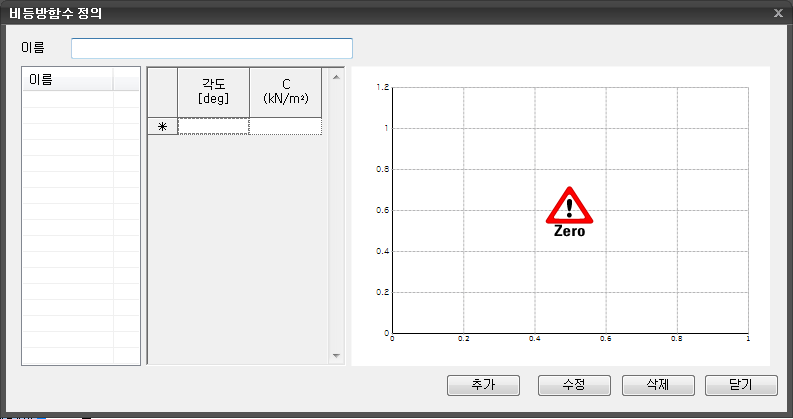The height and width of the screenshot is (419, 793).
Task: Click the empty 각도 cell in new row
Action: click(213, 127)
